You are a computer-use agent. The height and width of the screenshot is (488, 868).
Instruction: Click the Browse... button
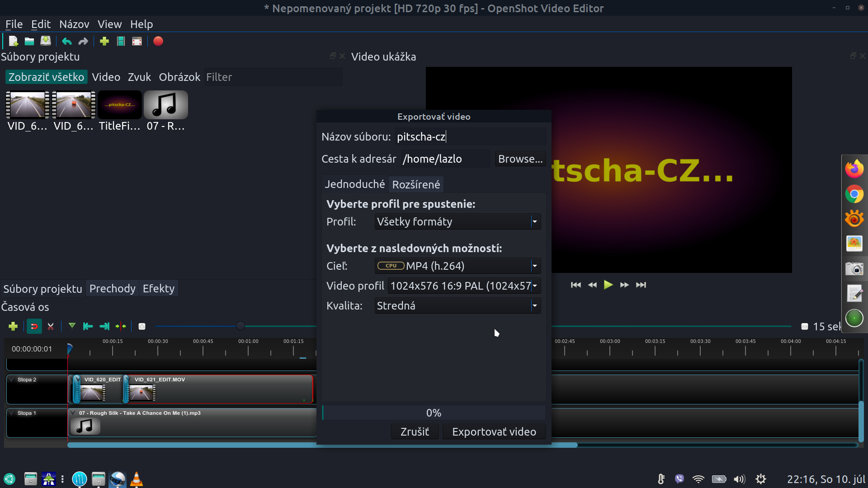click(520, 159)
